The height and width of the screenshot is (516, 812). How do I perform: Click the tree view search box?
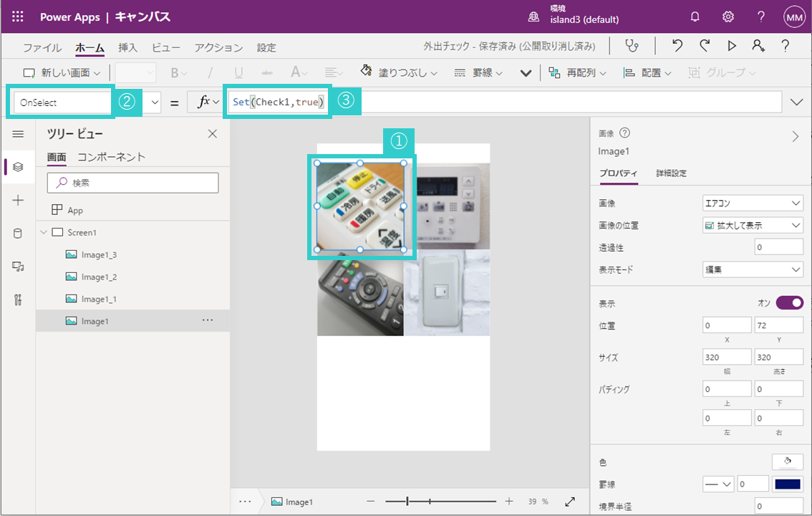(132, 182)
